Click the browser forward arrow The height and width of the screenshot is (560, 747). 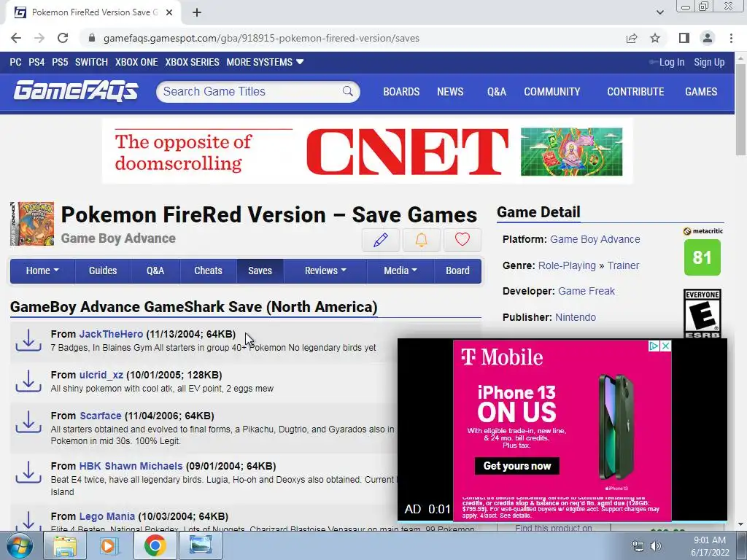coord(39,38)
